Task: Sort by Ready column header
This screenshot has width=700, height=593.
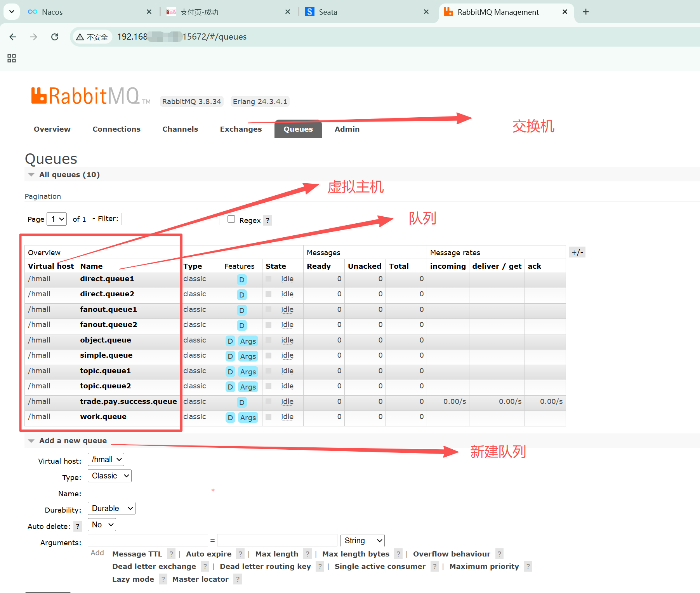Action: pos(319,266)
